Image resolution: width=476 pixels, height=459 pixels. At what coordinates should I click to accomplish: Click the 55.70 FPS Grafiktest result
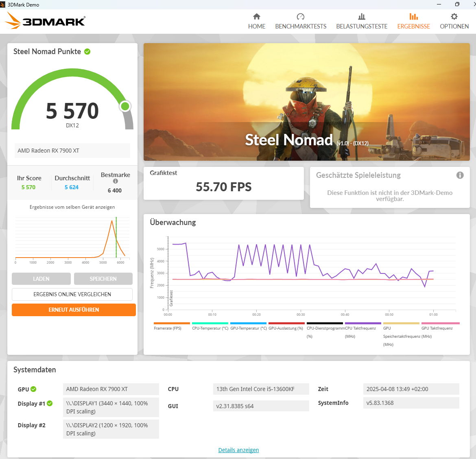tap(224, 187)
